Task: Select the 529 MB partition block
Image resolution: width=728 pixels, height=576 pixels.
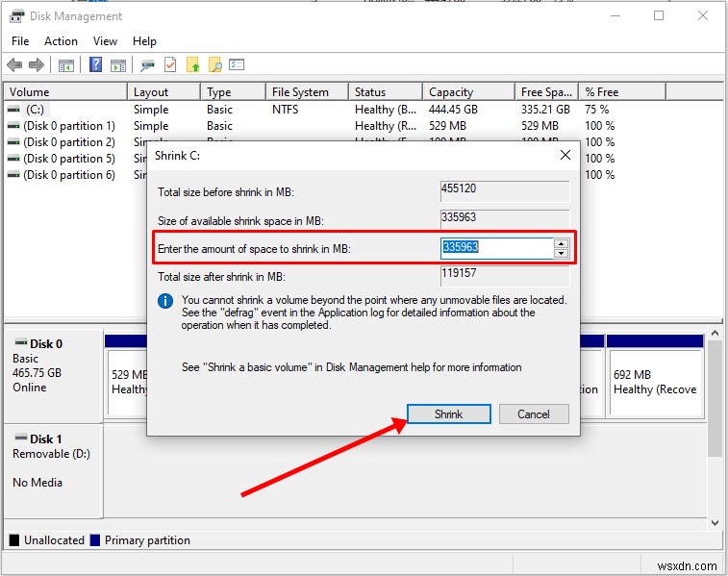Action: [126, 375]
